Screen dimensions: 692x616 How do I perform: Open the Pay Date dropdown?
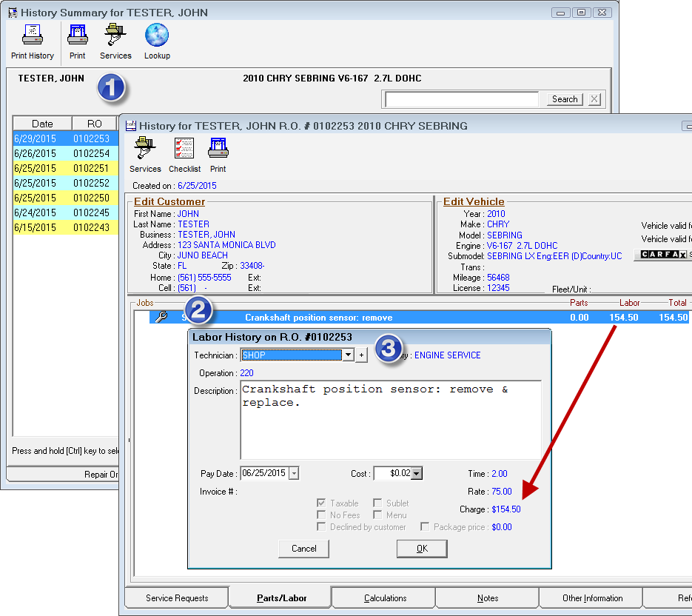tap(294, 474)
